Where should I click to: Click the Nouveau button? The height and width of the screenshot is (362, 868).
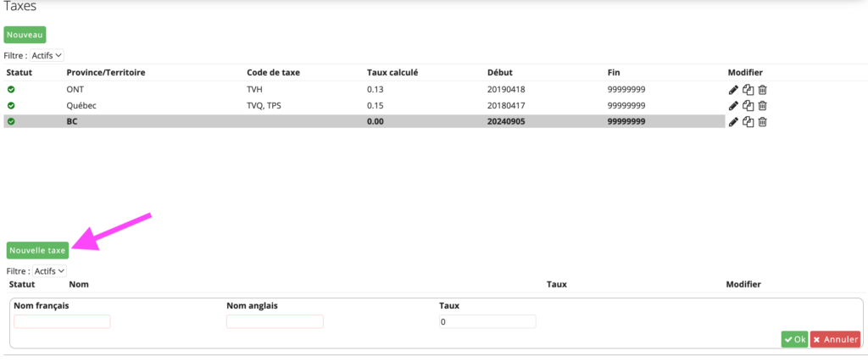click(x=25, y=34)
